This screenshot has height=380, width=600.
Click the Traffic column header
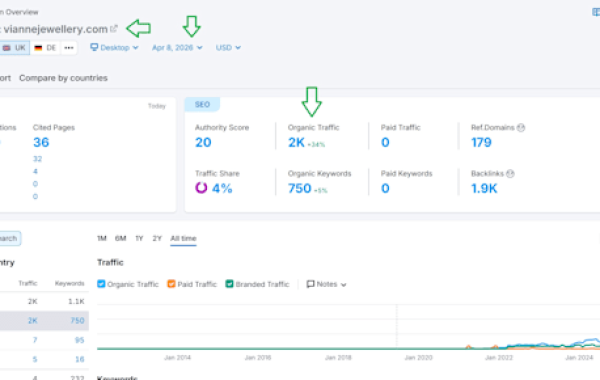(x=28, y=284)
